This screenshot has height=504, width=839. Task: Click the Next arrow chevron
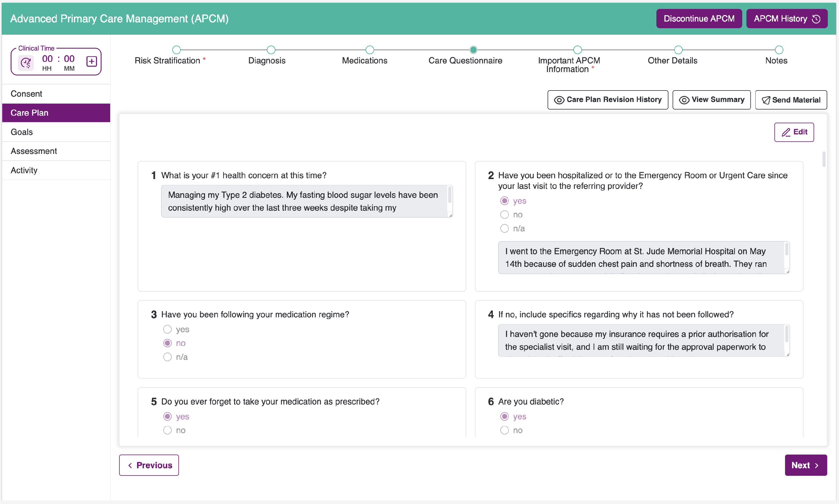(816, 465)
